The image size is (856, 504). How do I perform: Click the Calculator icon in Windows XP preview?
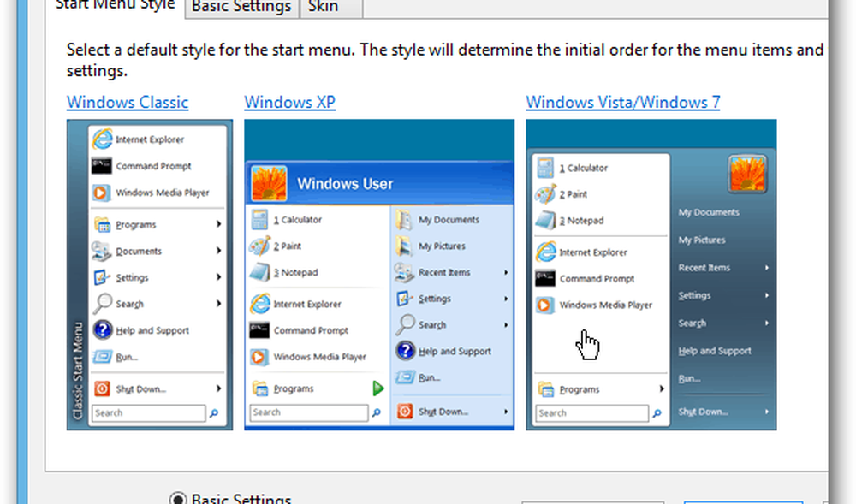tap(259, 220)
